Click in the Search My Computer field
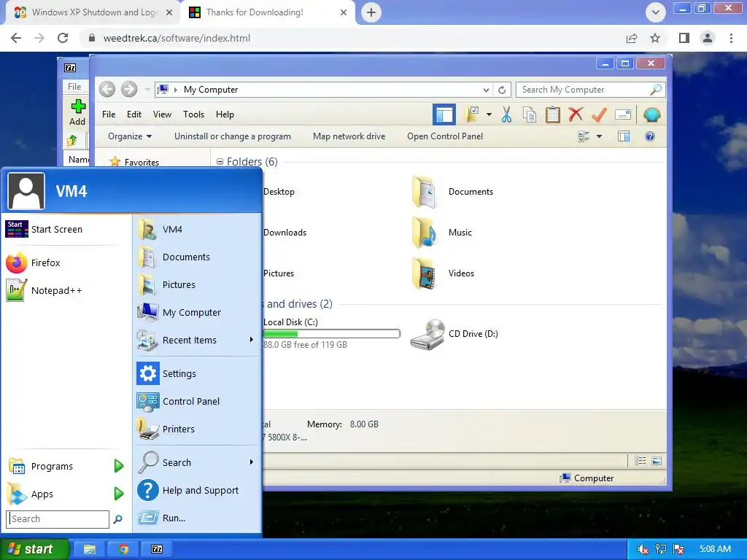This screenshot has height=560, width=747. click(591, 90)
